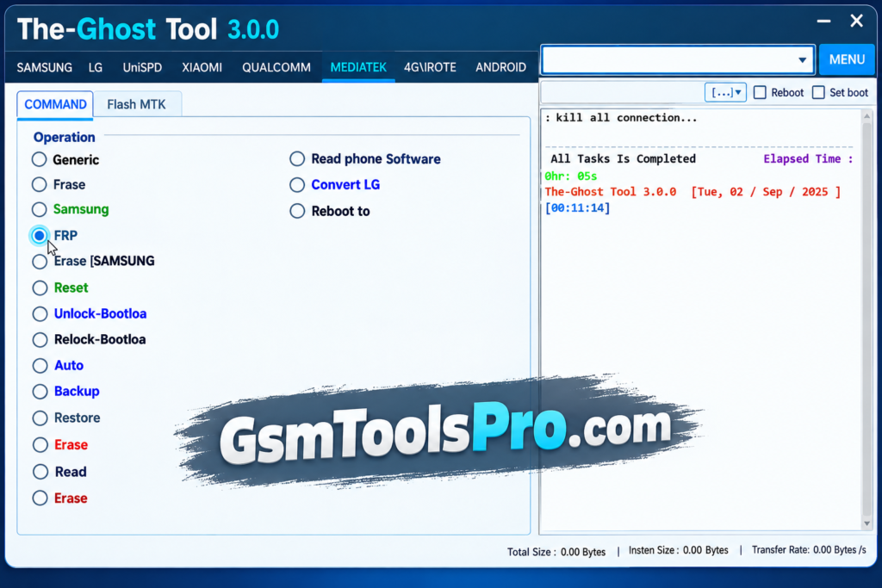Choose the Convert LG option
The height and width of the screenshot is (588, 882).
(297, 184)
